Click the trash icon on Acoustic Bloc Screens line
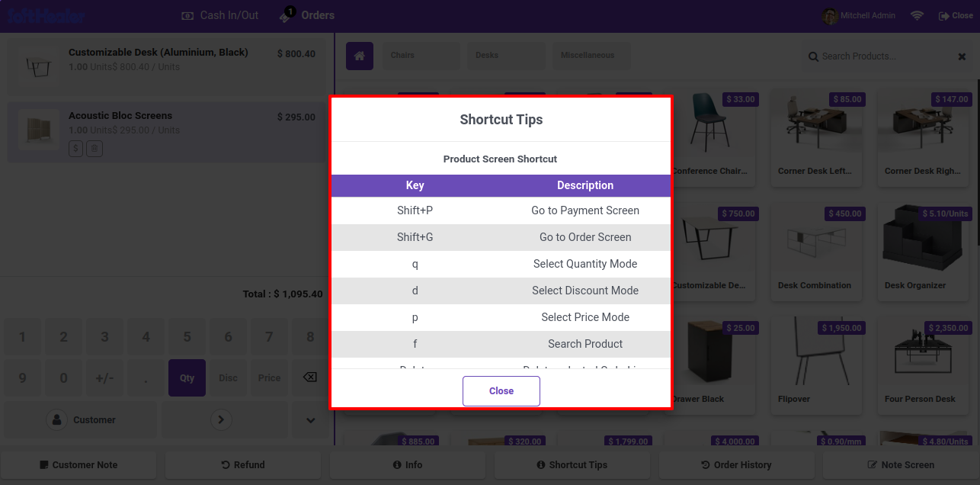The width and height of the screenshot is (980, 485). [94, 149]
